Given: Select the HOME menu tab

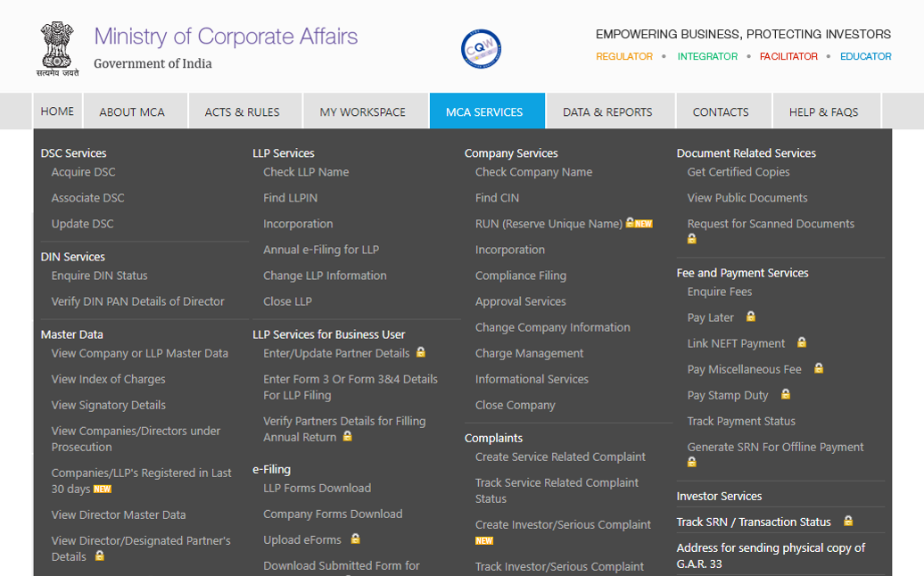Looking at the screenshot, I should [x=57, y=111].
